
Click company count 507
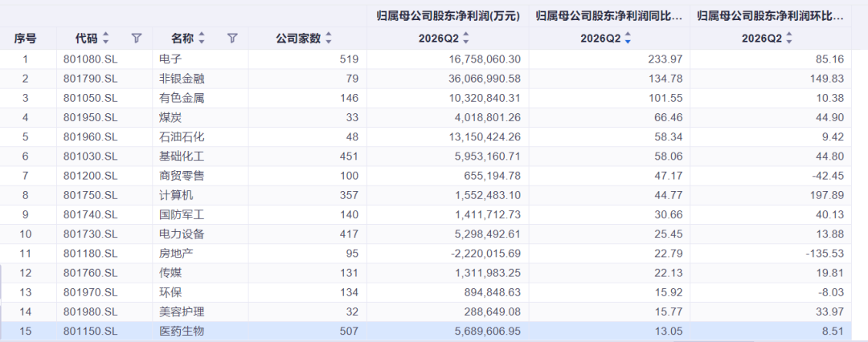pos(350,331)
